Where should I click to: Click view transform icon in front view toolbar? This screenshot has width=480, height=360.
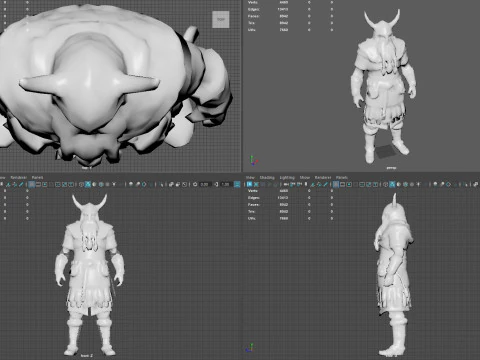pyautogui.click(x=237, y=184)
